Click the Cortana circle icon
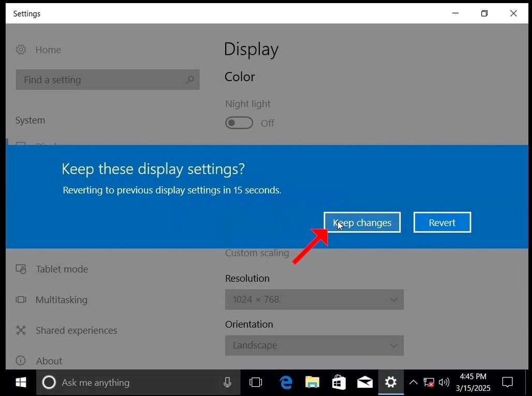This screenshot has width=532, height=396. (x=49, y=383)
